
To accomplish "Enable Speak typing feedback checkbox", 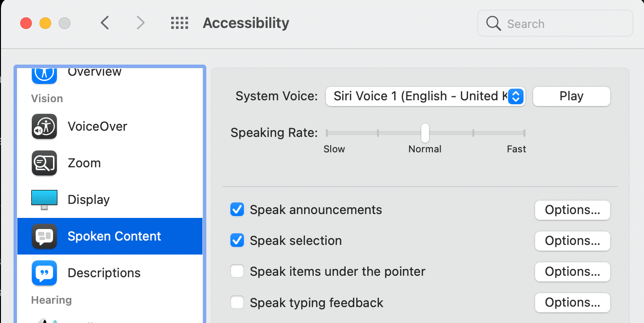I will coord(237,302).
